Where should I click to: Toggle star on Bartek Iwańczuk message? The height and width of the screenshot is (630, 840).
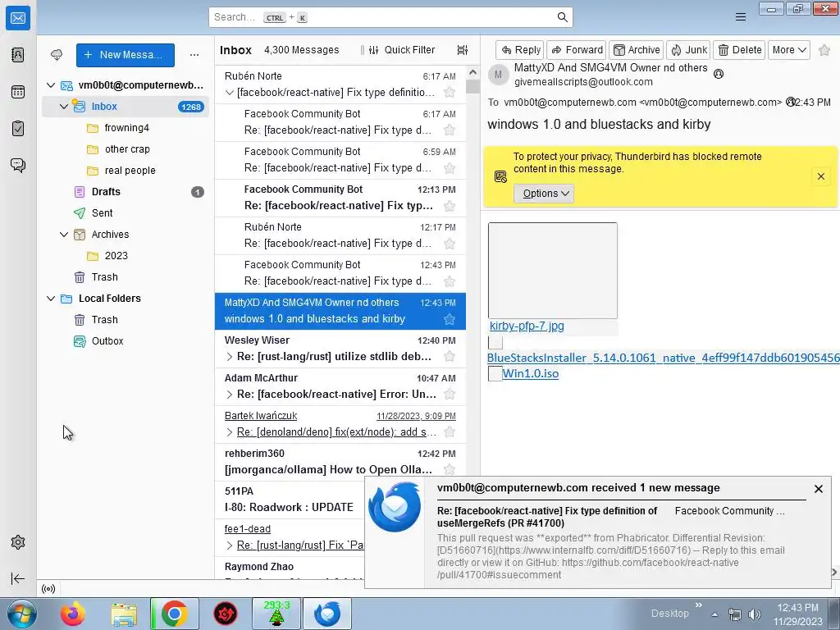click(x=450, y=431)
